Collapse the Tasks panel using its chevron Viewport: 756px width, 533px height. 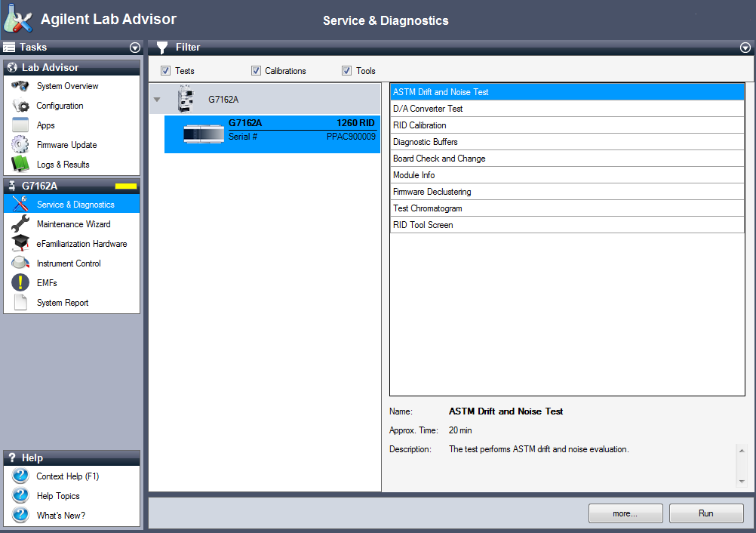pos(135,47)
